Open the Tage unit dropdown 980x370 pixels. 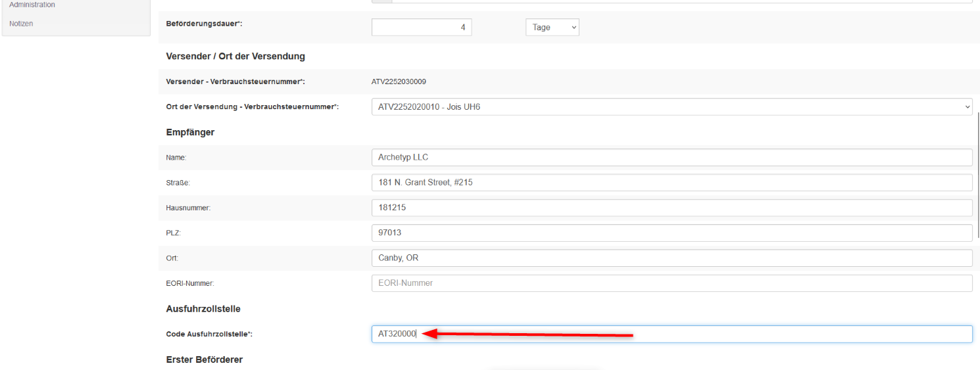[552, 28]
